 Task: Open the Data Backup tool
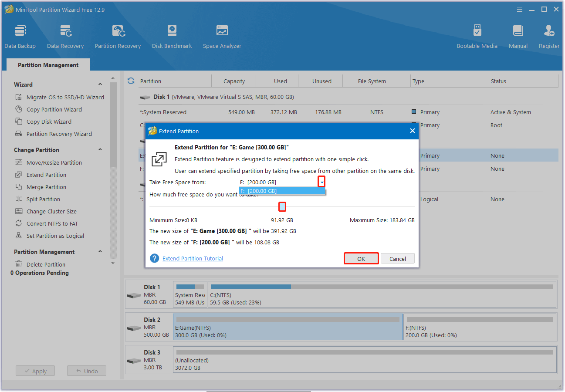point(20,37)
